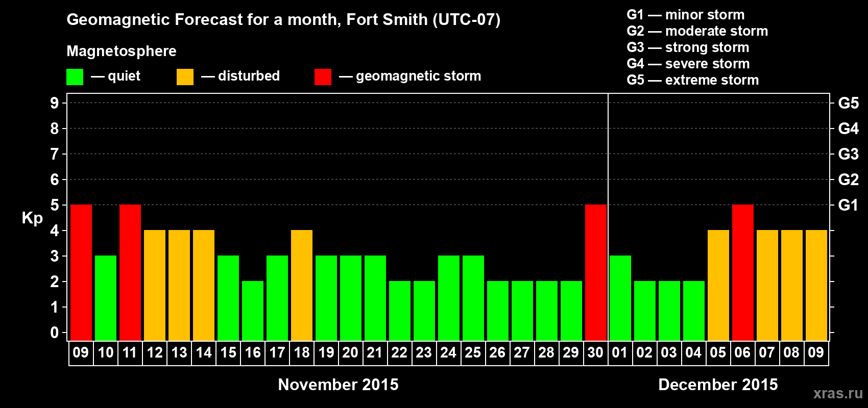The width and height of the screenshot is (868, 408).
Task: Select the red bar for November 09
Action: tap(81, 272)
